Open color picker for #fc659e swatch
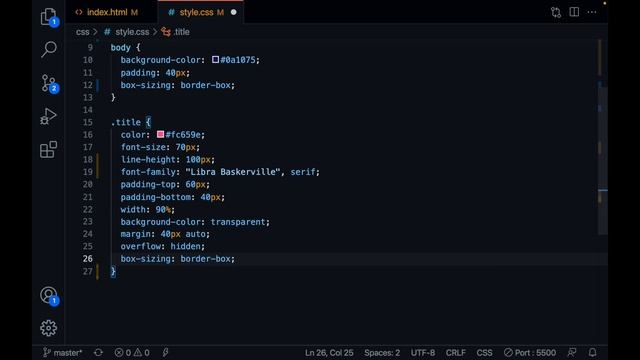The image size is (640, 360). click(x=160, y=134)
